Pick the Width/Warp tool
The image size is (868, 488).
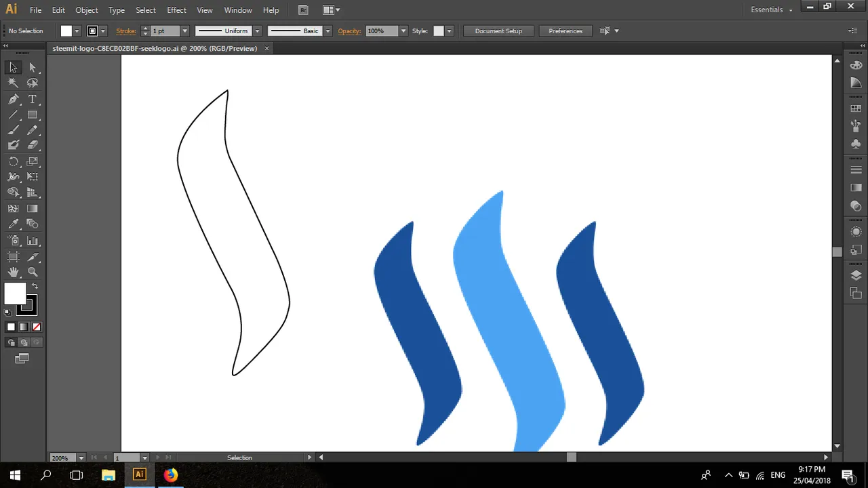pos(13,177)
